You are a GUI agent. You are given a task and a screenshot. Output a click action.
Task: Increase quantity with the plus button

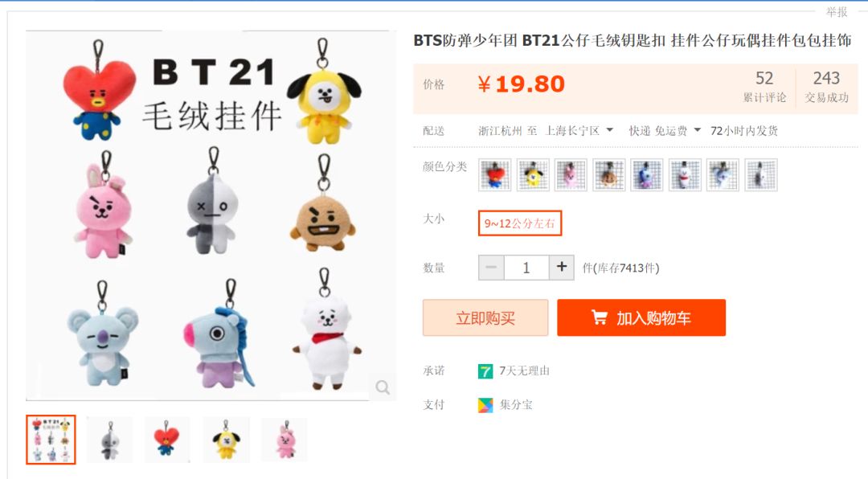tap(561, 268)
